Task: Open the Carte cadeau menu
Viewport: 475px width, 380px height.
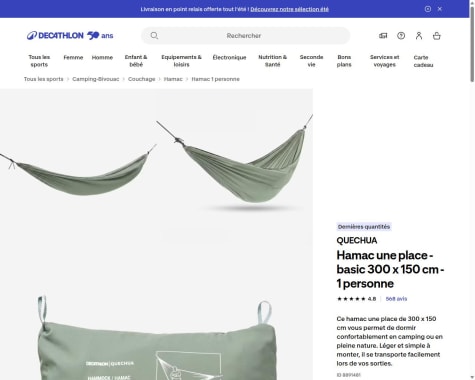Action: pyautogui.click(x=423, y=61)
